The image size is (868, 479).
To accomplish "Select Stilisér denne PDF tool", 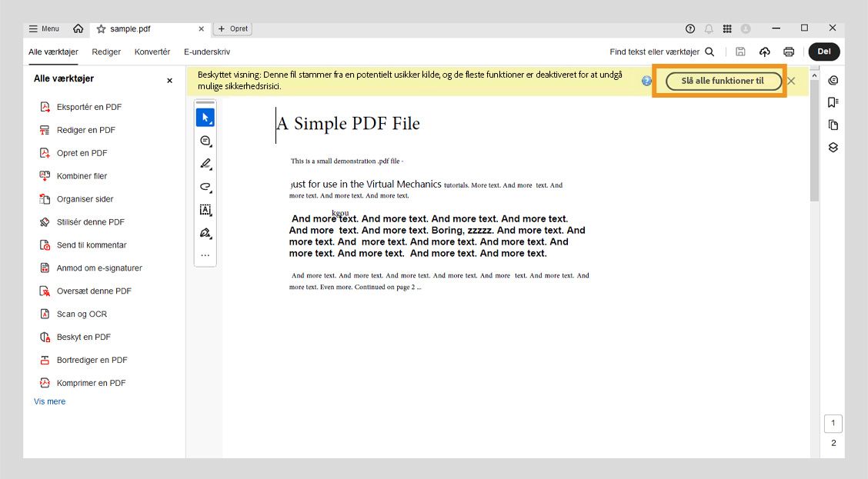I will tap(82, 222).
